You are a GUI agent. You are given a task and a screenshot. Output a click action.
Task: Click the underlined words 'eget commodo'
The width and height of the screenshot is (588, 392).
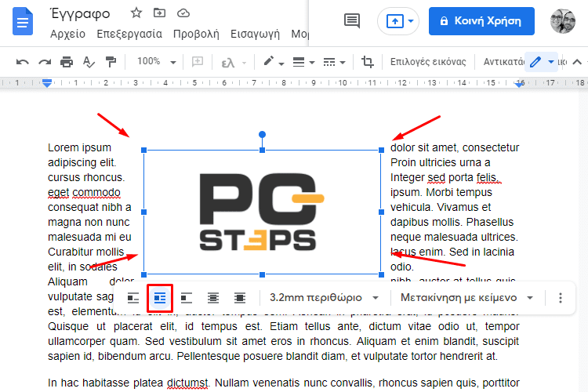click(x=84, y=192)
